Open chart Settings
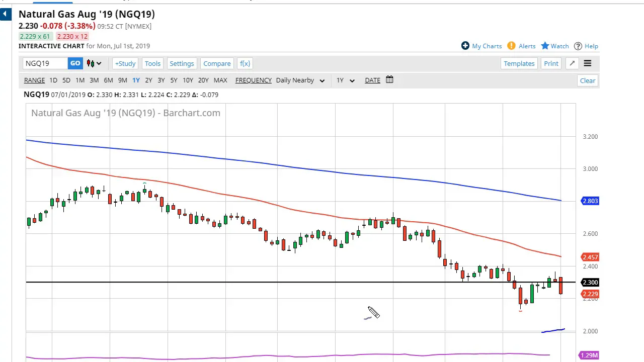This screenshot has height=362, width=644. pyautogui.click(x=182, y=63)
